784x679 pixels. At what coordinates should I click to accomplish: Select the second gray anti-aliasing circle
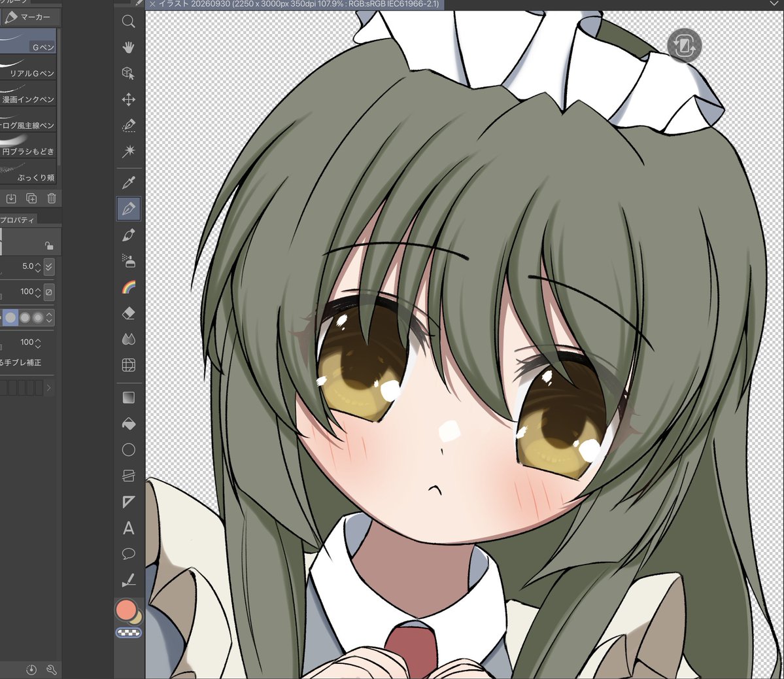pyautogui.click(x=25, y=318)
